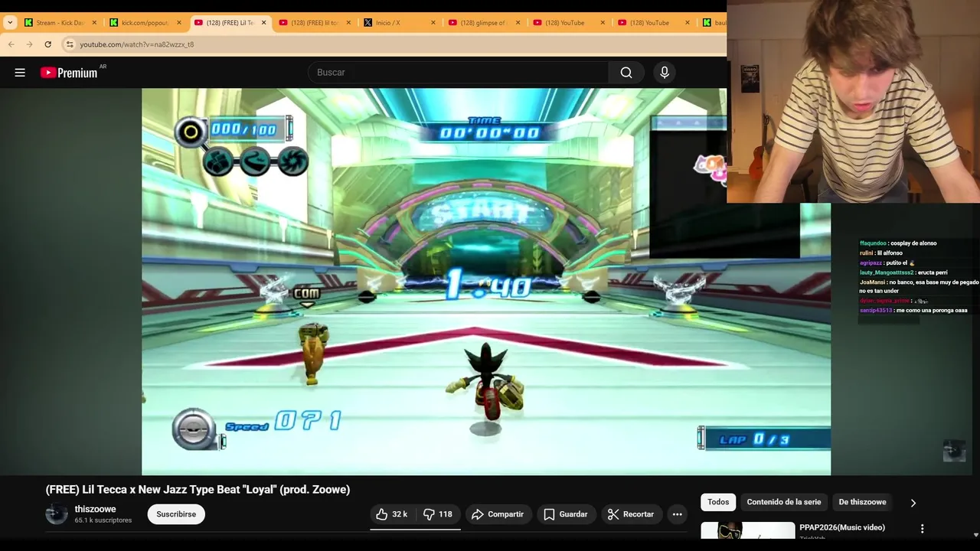Switch to Stream - Kick Dashboard tab
Viewport: 980px width, 551px height.
pos(60,23)
